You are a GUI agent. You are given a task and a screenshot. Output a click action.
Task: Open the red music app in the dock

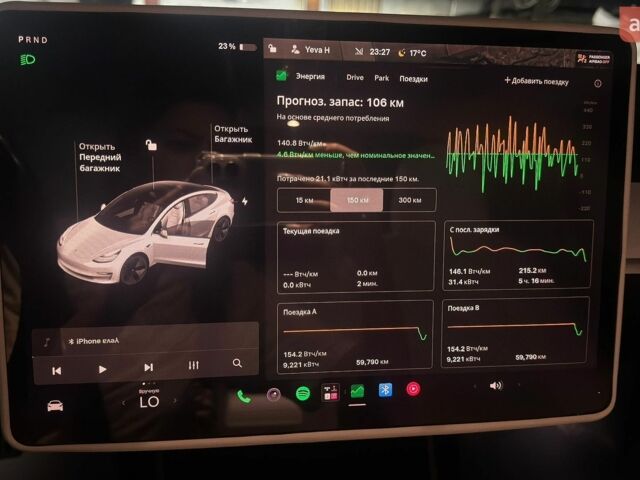tap(413, 389)
